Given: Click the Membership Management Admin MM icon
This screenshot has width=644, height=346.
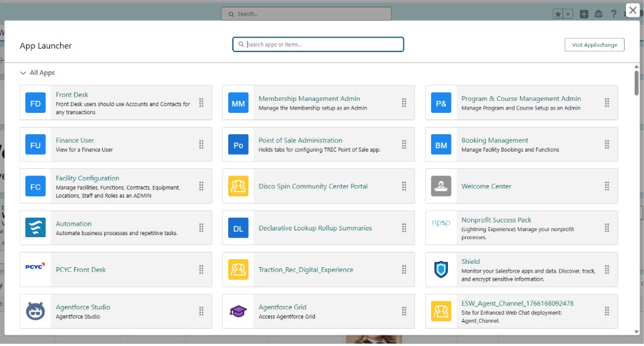Looking at the screenshot, I should coord(238,103).
